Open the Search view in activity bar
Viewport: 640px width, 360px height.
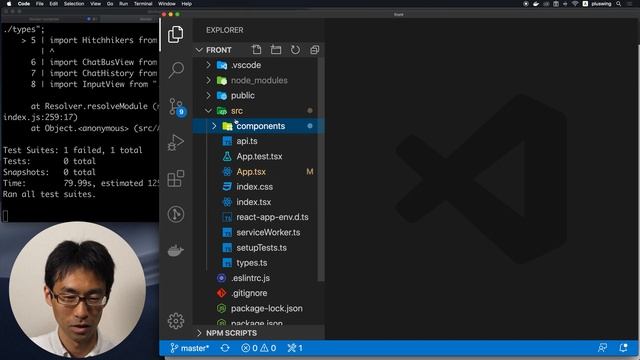(176, 70)
